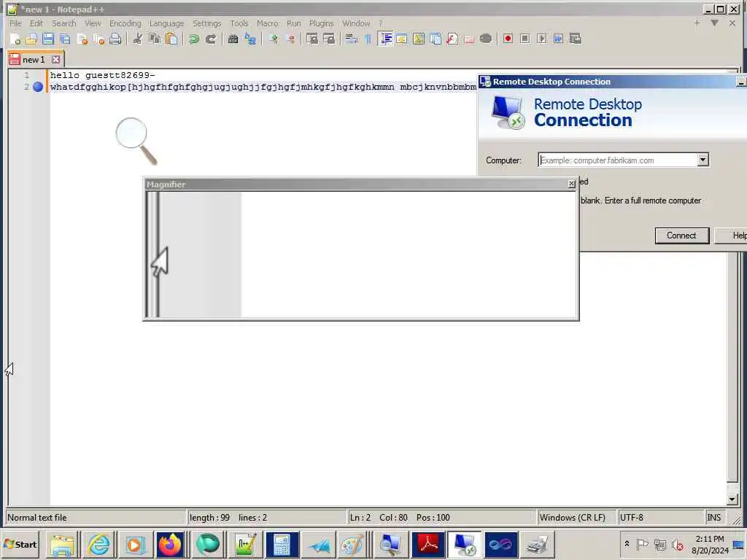Click the blue bookmark marker on line 2
This screenshot has width=747, height=560.
[x=38, y=87]
